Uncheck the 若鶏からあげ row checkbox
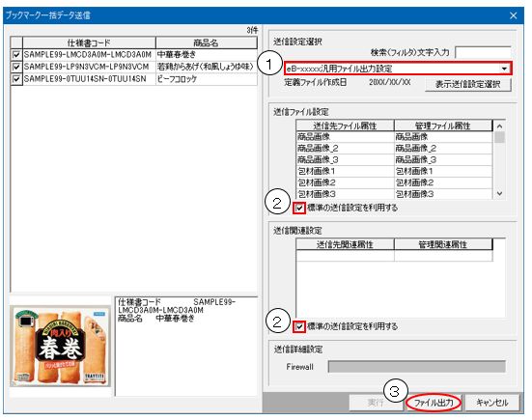 pos(16,67)
